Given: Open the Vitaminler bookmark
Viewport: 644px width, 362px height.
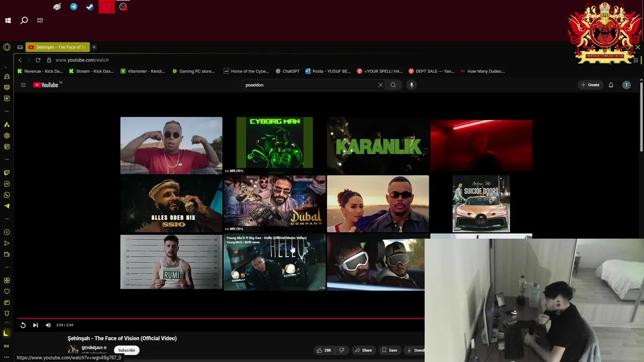Looking at the screenshot, I should click(143, 71).
